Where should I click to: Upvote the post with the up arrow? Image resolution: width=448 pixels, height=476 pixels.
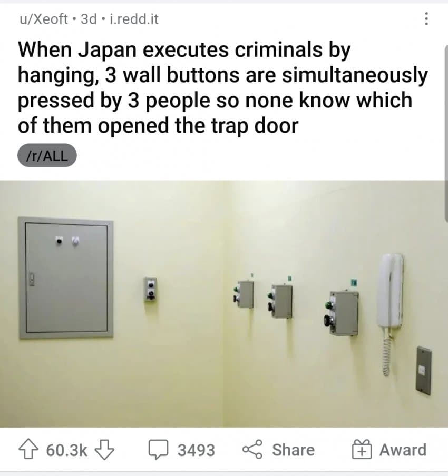click(28, 449)
